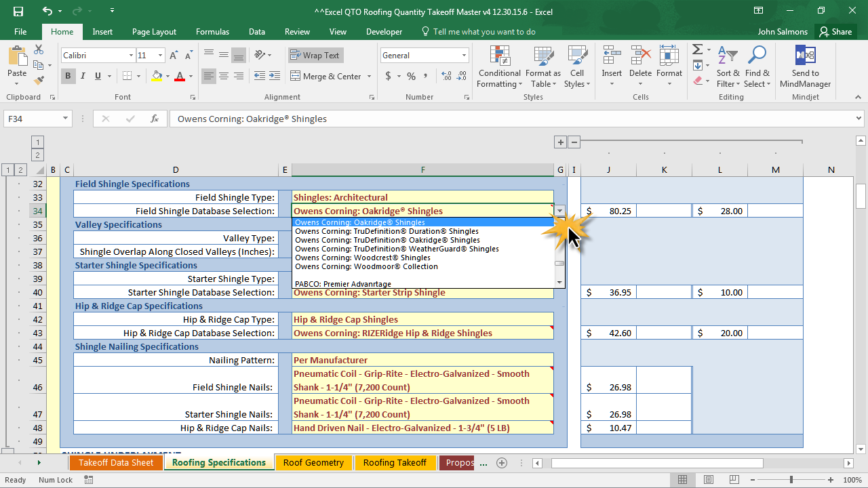Open the Takeoff Data Sheet tab
The image size is (868, 488).
(x=116, y=463)
